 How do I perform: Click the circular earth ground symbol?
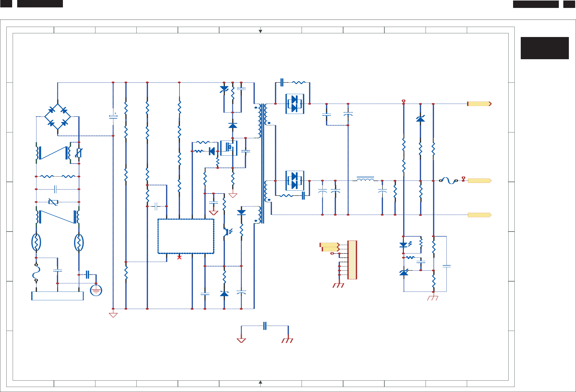click(x=96, y=290)
